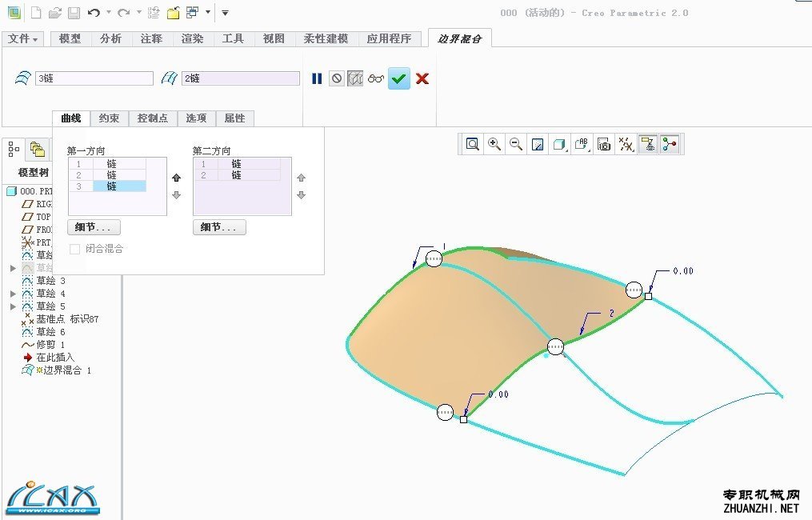Image resolution: width=812 pixels, height=520 pixels.
Task: Select the 边界混合 active tab
Action: [460, 38]
